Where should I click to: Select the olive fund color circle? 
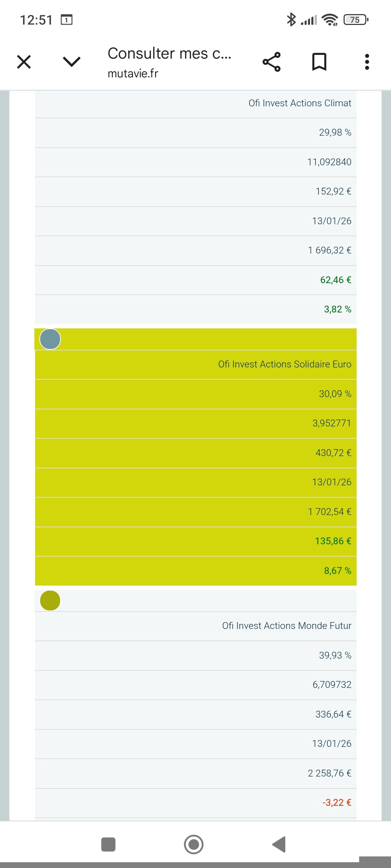pos(50,600)
